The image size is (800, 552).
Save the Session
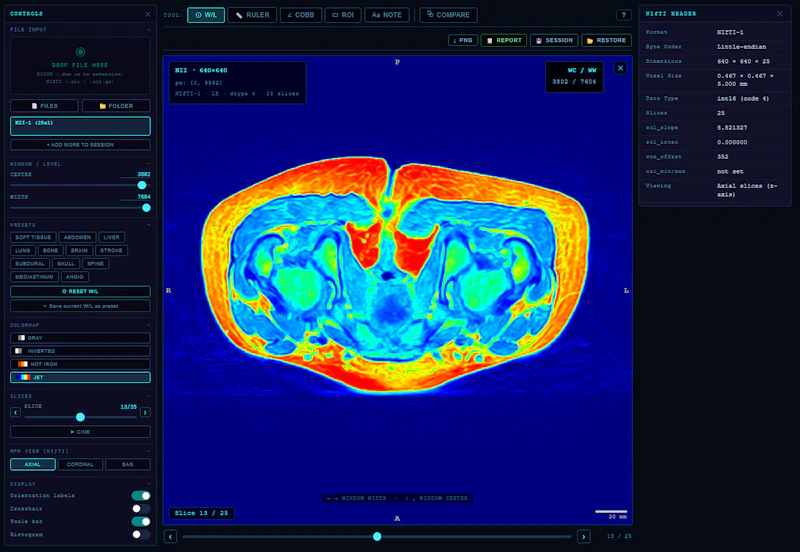click(x=554, y=40)
